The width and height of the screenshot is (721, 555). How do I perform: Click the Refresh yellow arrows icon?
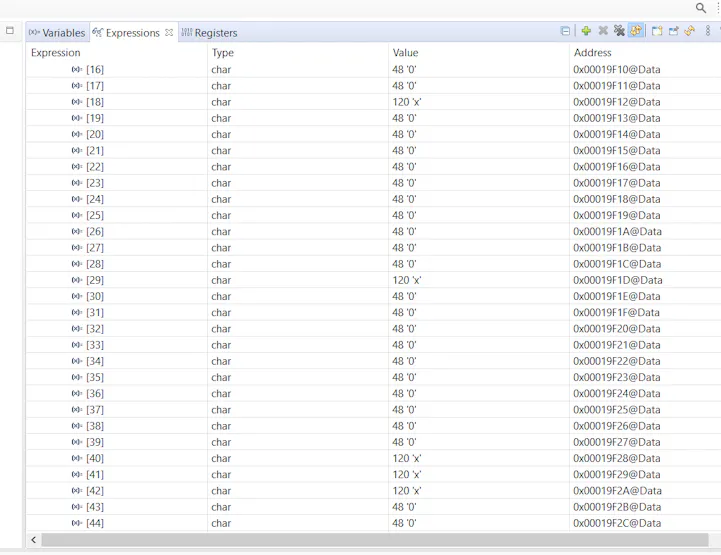click(689, 31)
